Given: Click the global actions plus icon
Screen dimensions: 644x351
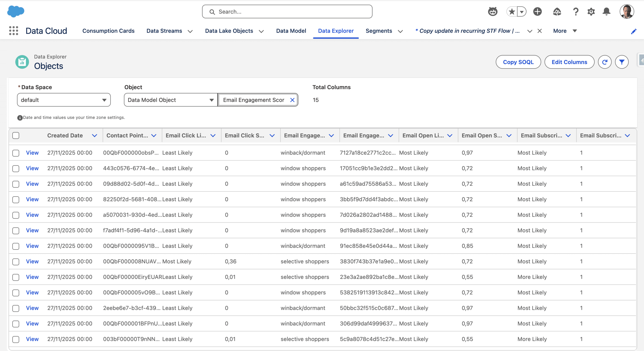Looking at the screenshot, I should pyautogui.click(x=537, y=12).
